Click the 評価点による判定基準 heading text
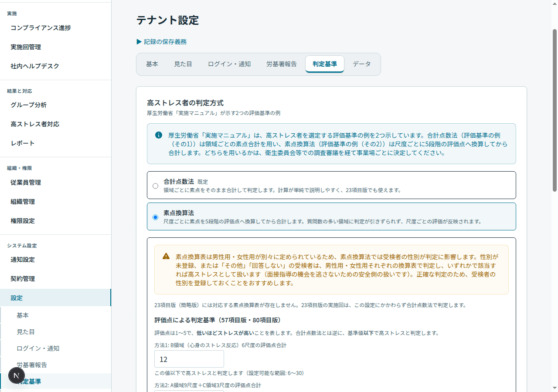Screen dimensions: 558x392 [x=218, y=320]
